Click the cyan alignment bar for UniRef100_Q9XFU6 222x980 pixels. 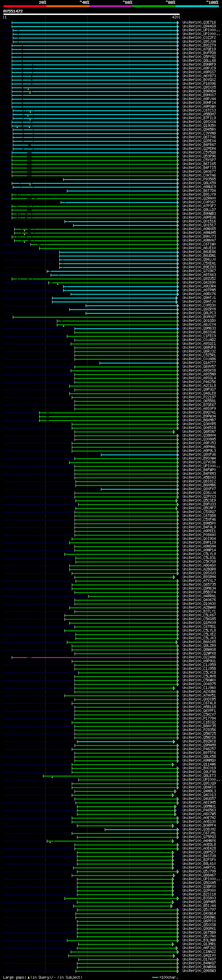coord(140,455)
